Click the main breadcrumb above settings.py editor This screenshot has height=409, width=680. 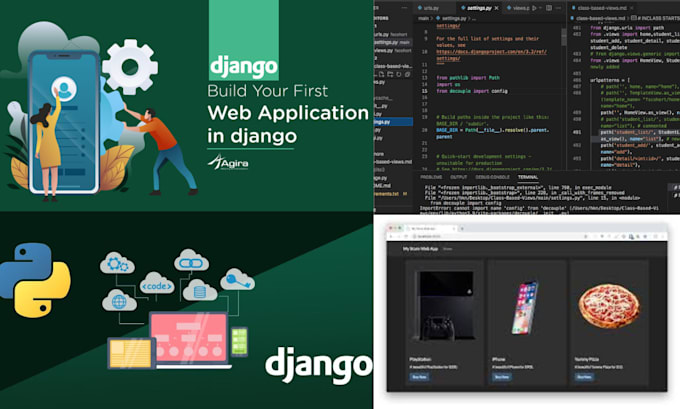(423, 19)
